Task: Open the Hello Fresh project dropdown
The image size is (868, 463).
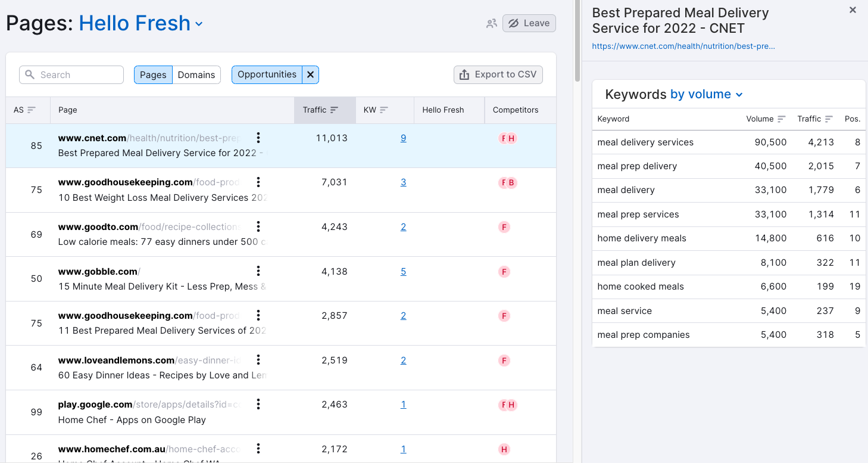Action: pos(141,23)
